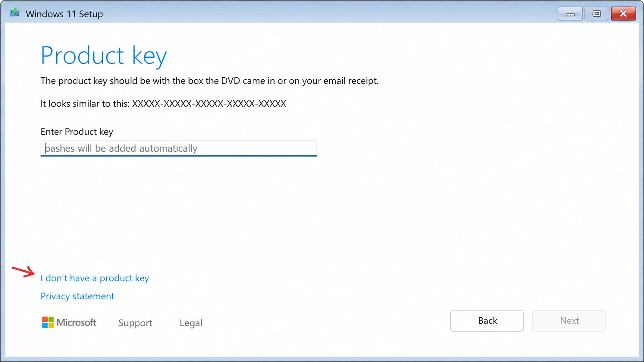Close the Windows 11 Setup window
Screen dimensions: 644x362
(x=623, y=14)
